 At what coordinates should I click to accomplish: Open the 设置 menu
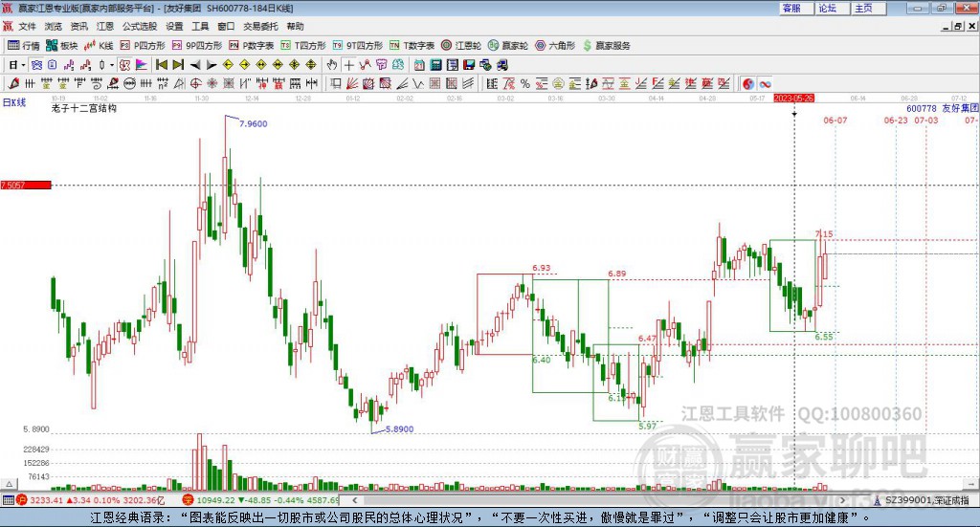174,26
